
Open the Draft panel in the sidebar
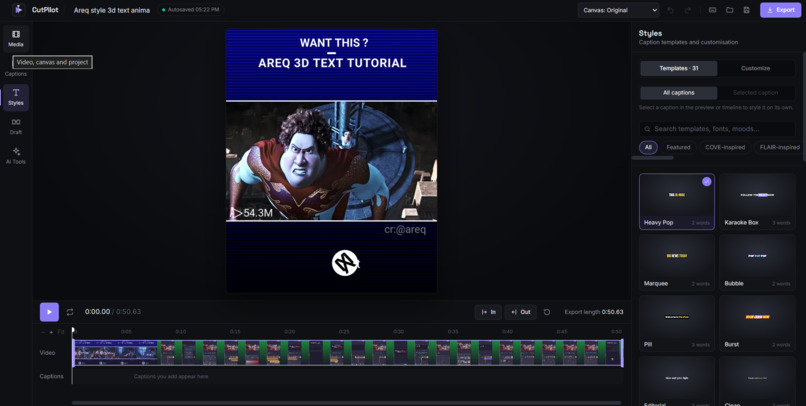tap(16, 126)
